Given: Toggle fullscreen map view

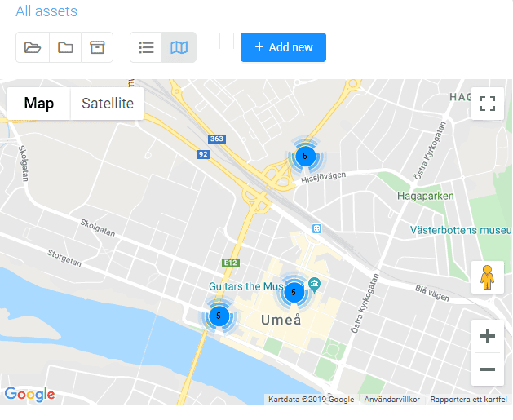Looking at the screenshot, I should tap(488, 104).
